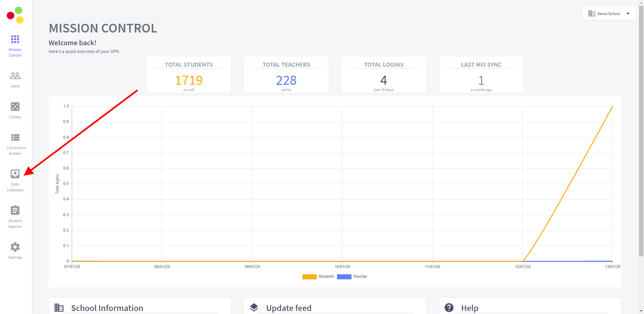The width and height of the screenshot is (644, 314).
Task: Open Student Reports clipboard icon
Action: click(x=15, y=210)
